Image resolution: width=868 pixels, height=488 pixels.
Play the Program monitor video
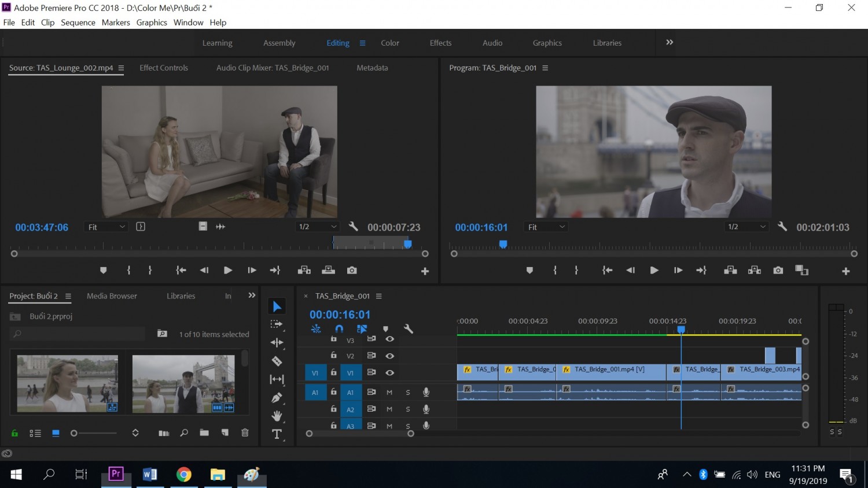pyautogui.click(x=654, y=270)
